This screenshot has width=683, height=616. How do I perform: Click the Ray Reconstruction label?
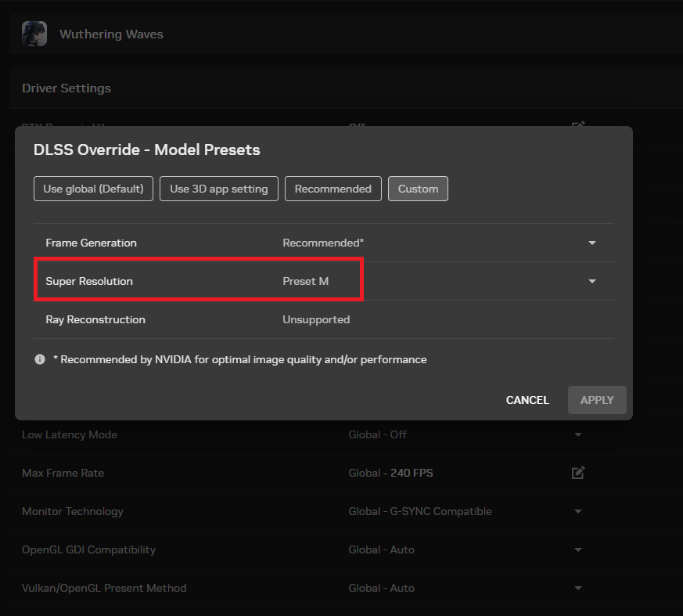95,319
